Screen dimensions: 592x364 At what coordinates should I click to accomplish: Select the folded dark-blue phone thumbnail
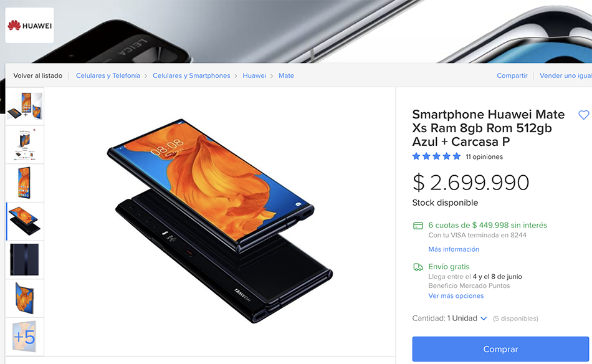click(25, 260)
